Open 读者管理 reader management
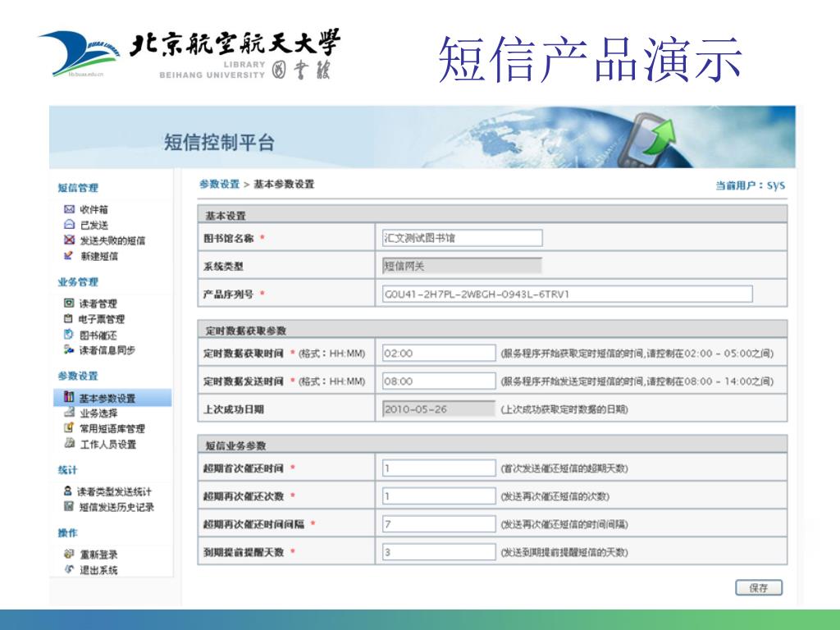The width and height of the screenshot is (840, 630). pyautogui.click(x=98, y=304)
